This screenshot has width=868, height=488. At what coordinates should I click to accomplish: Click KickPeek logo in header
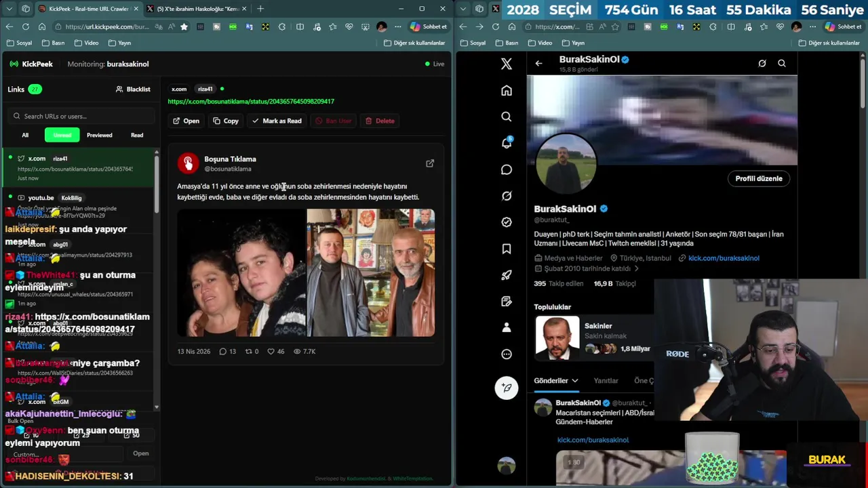pyautogui.click(x=31, y=64)
